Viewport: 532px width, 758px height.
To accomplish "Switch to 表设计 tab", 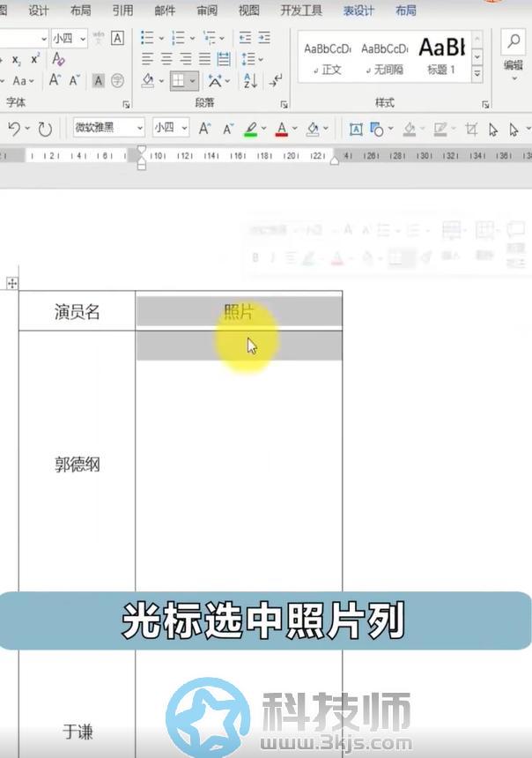I will coord(358,11).
